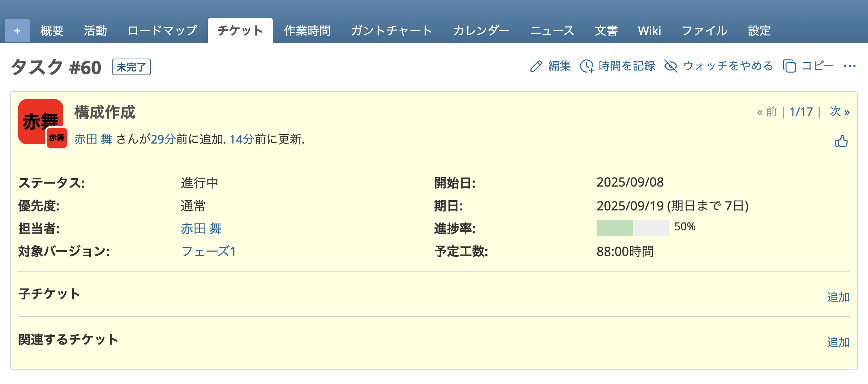
Task: Click the 29分 added-time link
Action: [163, 139]
